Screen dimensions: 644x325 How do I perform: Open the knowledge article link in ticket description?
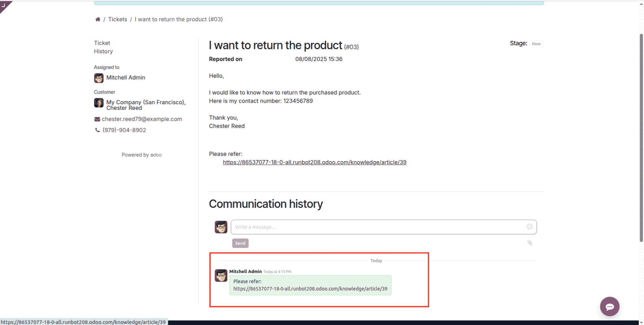point(314,162)
